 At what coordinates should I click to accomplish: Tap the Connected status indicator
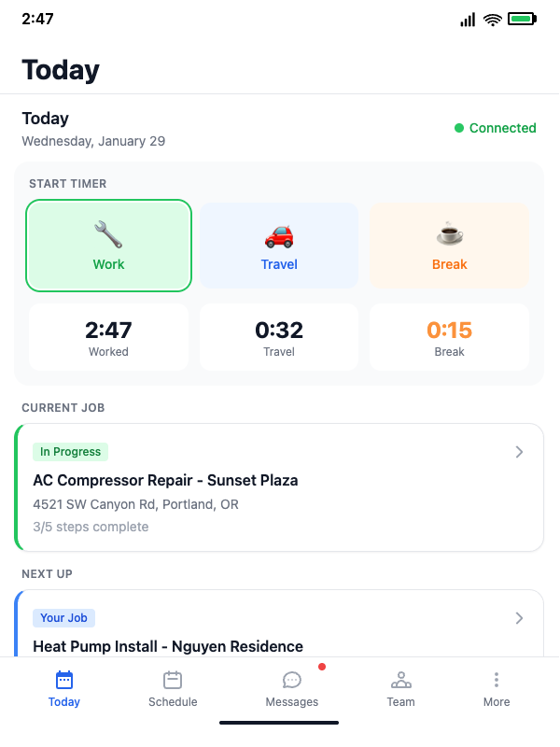[x=496, y=128]
